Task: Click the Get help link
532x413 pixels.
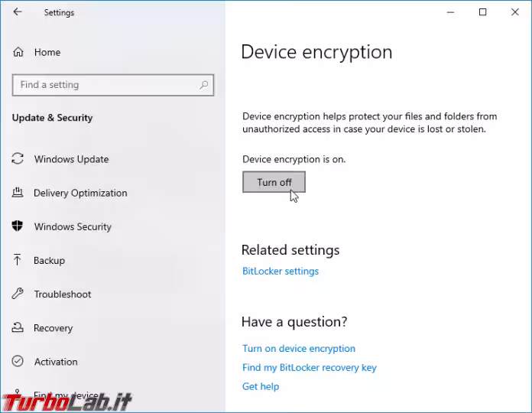Action: [261, 386]
